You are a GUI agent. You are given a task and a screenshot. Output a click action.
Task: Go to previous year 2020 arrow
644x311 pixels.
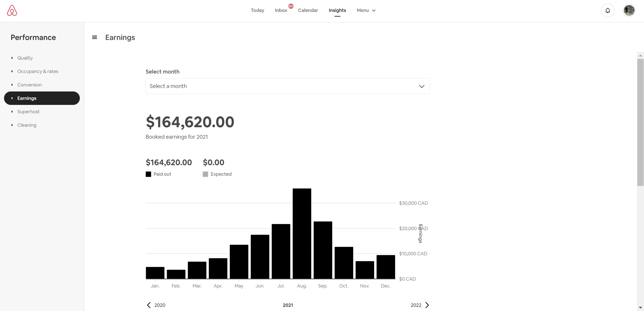click(149, 305)
